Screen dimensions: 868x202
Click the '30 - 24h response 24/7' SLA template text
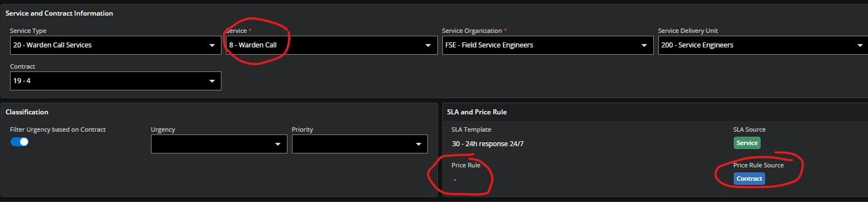[x=488, y=144]
